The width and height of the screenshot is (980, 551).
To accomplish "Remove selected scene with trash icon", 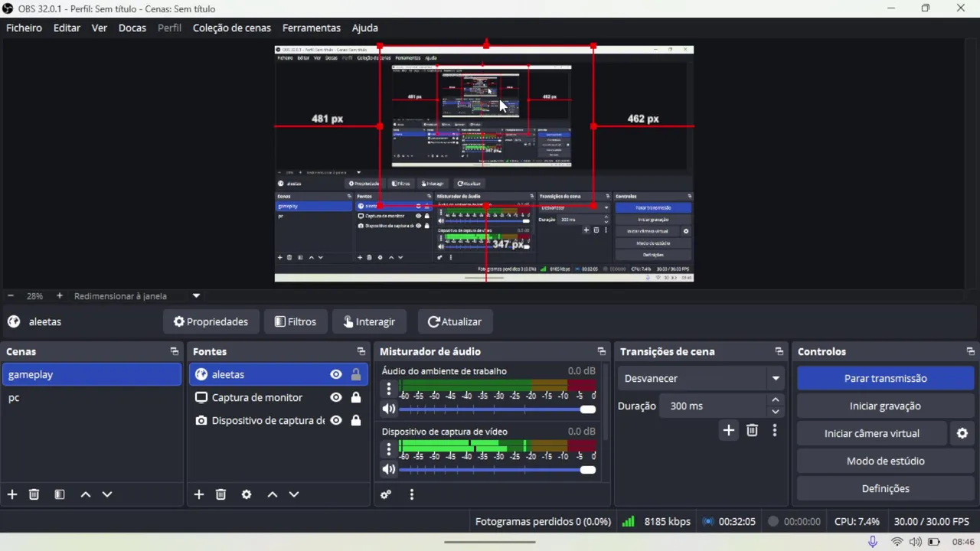I will [34, 494].
